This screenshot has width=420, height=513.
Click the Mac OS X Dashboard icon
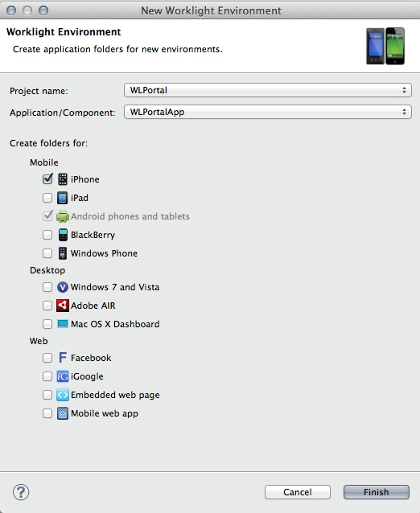click(63, 324)
